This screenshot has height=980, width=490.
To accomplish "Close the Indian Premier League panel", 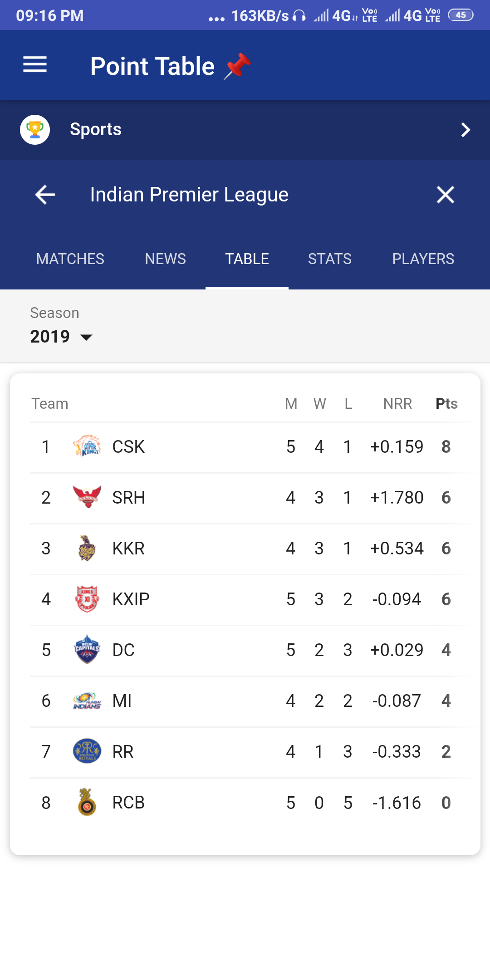I will click(445, 195).
